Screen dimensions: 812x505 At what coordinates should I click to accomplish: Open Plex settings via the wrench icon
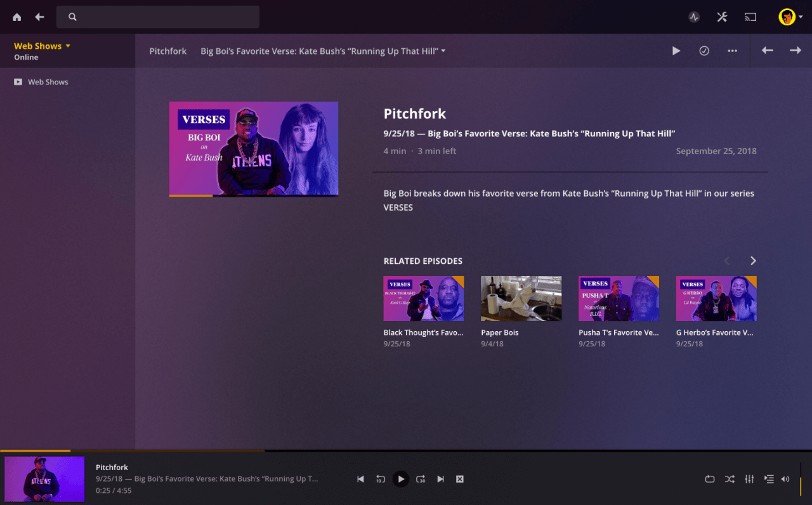[x=721, y=17]
